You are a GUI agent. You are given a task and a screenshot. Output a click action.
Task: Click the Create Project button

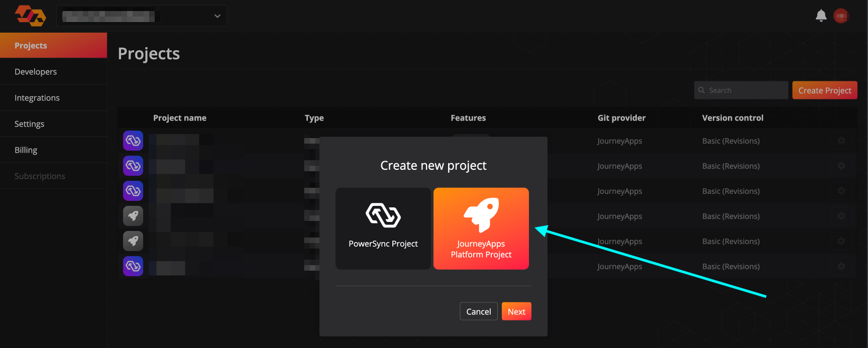(825, 90)
